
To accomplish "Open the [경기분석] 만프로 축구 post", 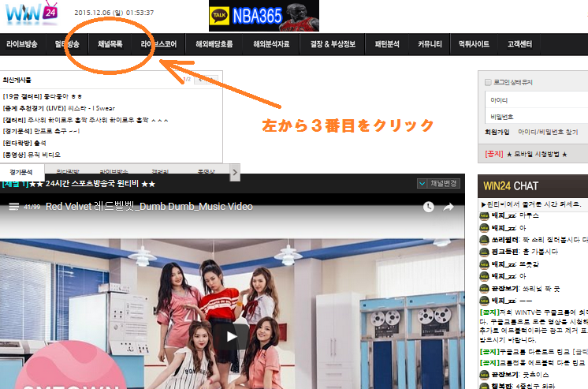I will [x=41, y=131].
